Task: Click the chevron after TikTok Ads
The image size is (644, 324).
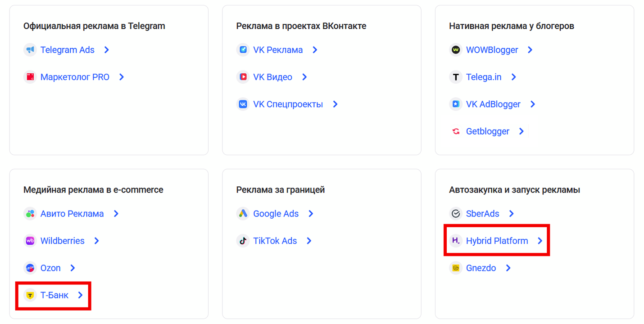Action: [309, 241]
